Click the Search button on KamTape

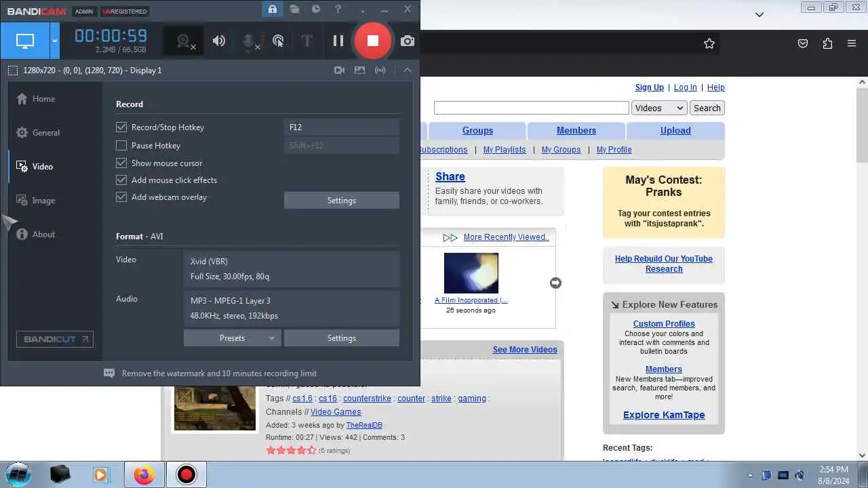point(707,108)
